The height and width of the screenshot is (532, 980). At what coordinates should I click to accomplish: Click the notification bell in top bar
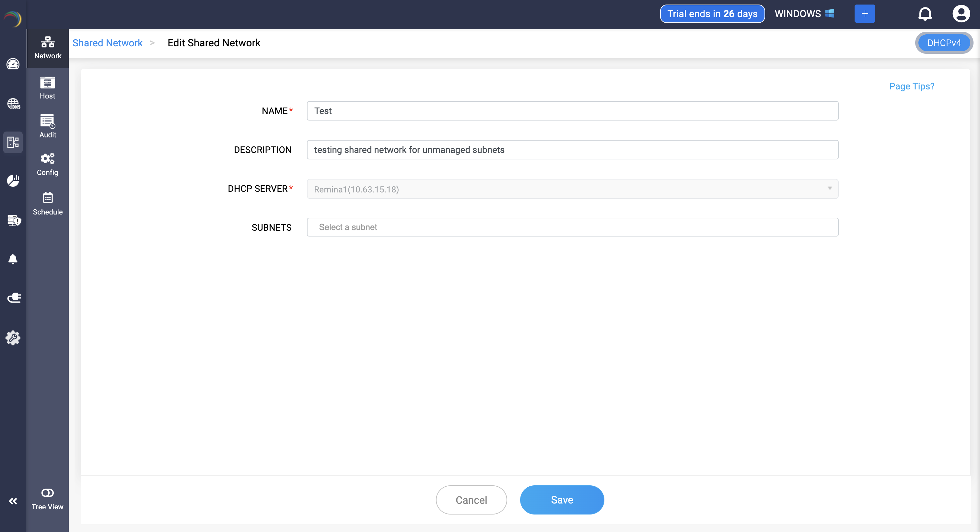[x=925, y=14]
